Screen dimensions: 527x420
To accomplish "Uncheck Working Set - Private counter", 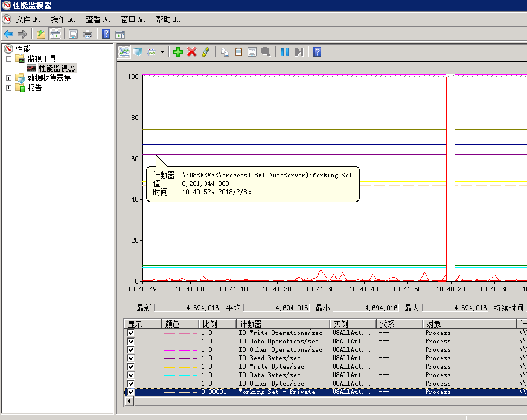I will click(x=131, y=392).
